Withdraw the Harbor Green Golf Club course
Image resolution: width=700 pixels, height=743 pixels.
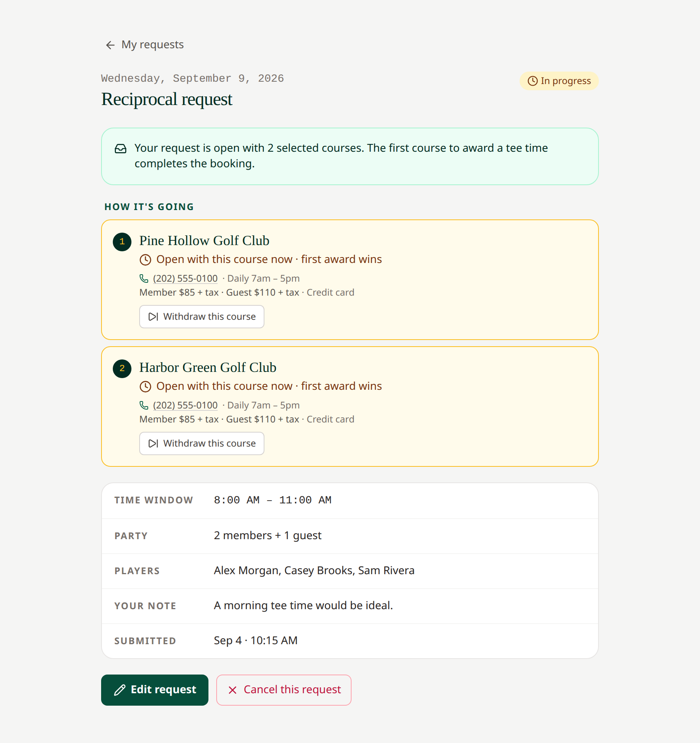pyautogui.click(x=202, y=443)
